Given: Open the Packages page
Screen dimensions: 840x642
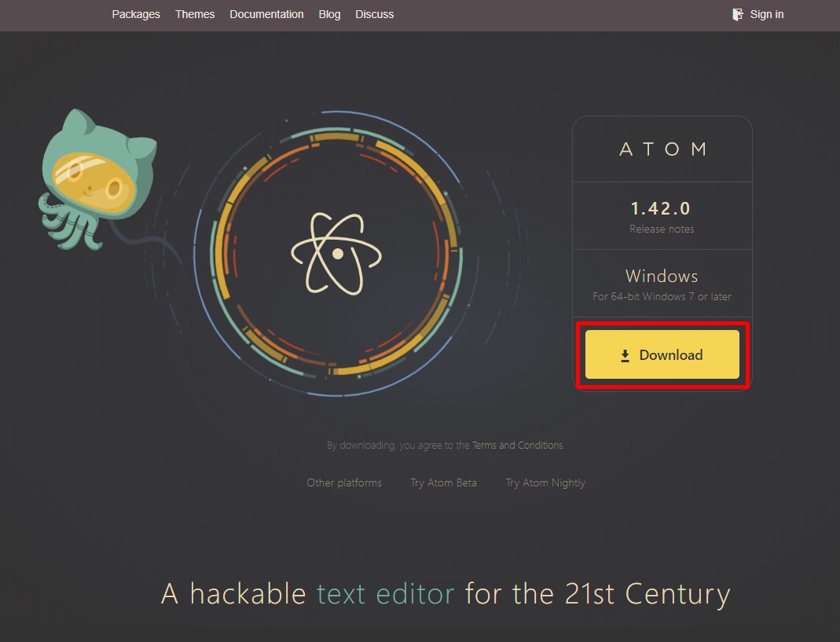Looking at the screenshot, I should point(135,14).
